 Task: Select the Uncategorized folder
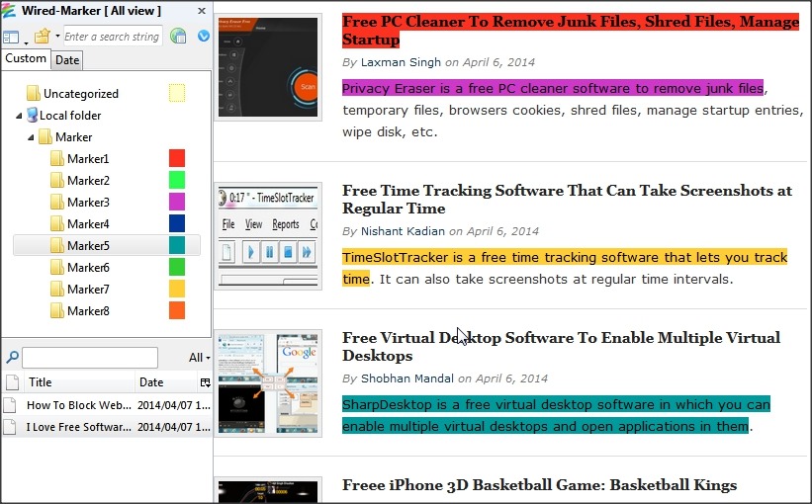pyautogui.click(x=81, y=94)
